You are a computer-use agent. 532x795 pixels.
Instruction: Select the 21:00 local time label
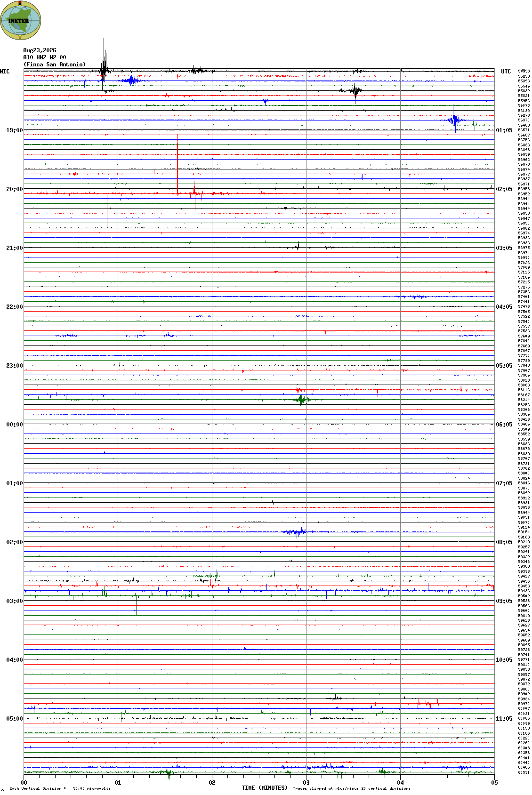(x=14, y=248)
